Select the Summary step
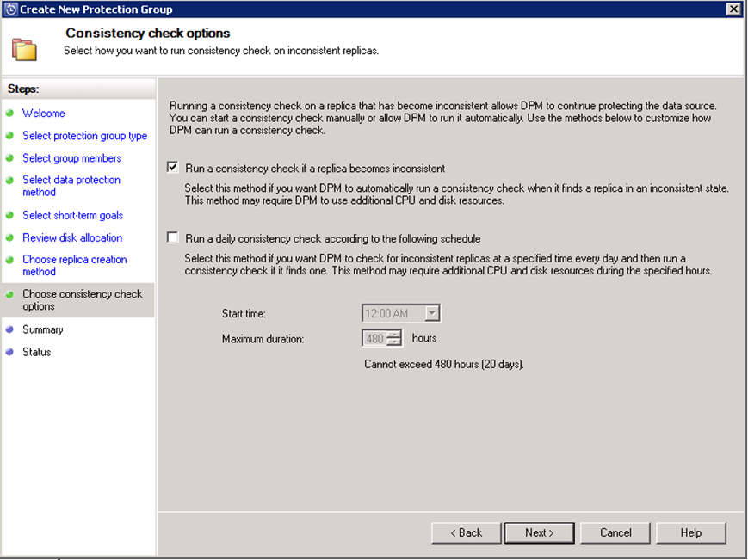Screen dimensions: 748x560 [x=42, y=329]
